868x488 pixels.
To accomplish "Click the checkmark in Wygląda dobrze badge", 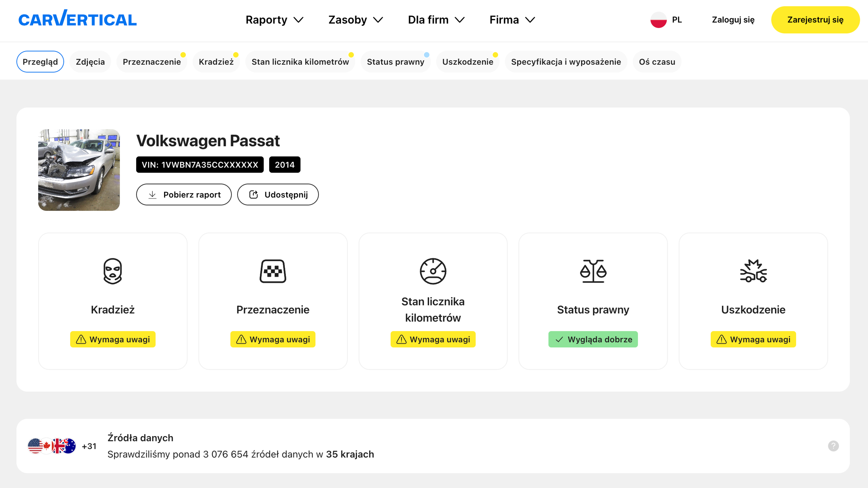I will click(559, 340).
